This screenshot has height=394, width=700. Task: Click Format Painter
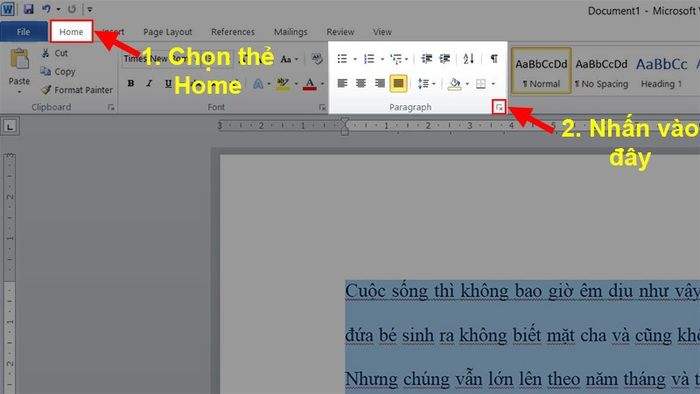[77, 90]
